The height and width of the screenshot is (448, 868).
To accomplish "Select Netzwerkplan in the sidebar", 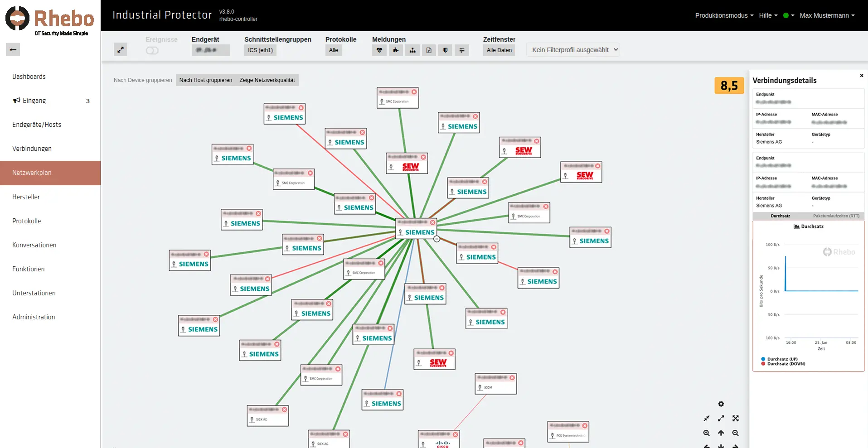I will click(50, 173).
